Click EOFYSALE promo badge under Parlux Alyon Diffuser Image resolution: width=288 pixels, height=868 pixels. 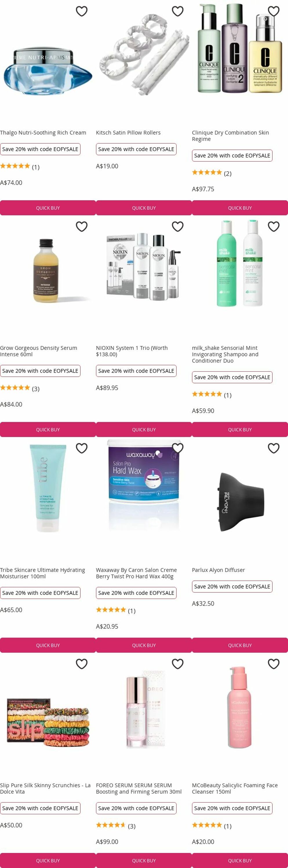(x=232, y=587)
